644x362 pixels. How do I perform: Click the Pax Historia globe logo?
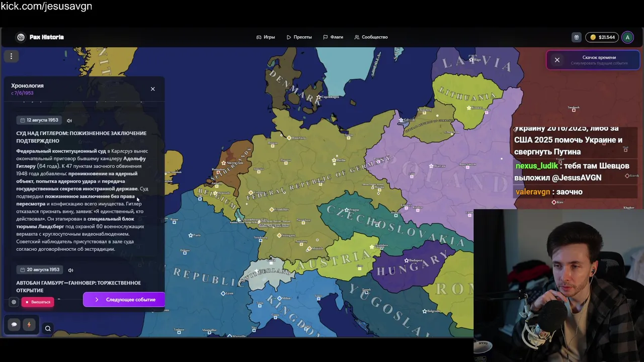21,37
